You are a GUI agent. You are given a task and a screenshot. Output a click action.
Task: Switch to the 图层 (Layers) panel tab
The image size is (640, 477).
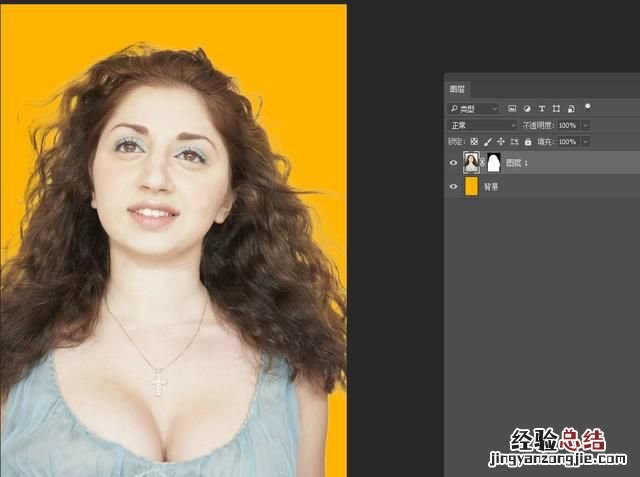pyautogui.click(x=457, y=89)
